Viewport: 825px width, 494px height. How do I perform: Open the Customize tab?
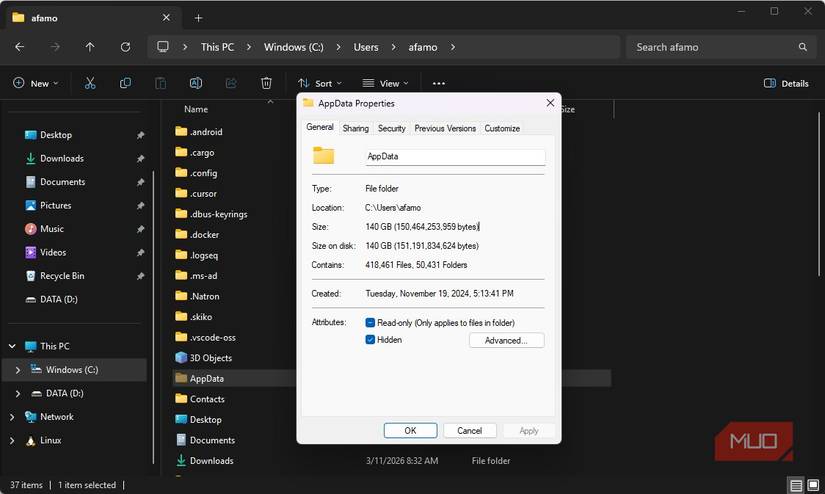[502, 128]
